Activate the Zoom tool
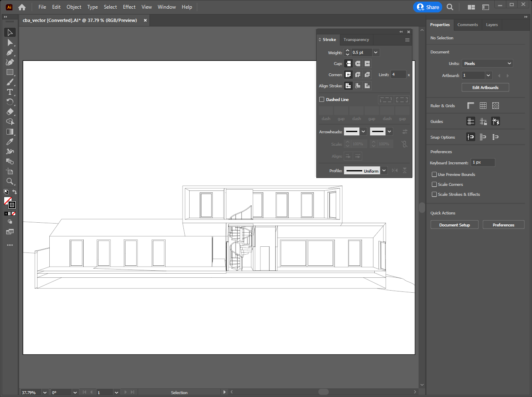Image resolution: width=532 pixels, height=397 pixels. (10, 181)
